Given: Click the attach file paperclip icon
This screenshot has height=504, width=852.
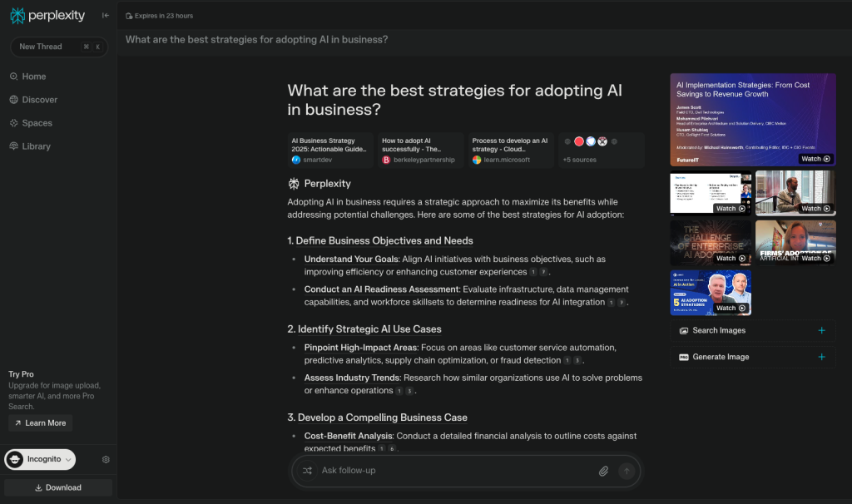Looking at the screenshot, I should [x=604, y=471].
